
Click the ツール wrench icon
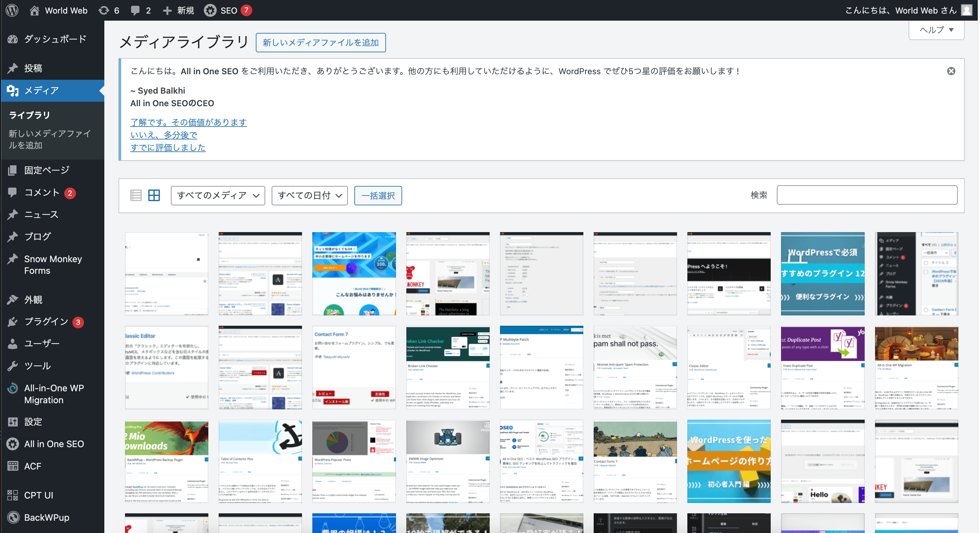[13, 366]
